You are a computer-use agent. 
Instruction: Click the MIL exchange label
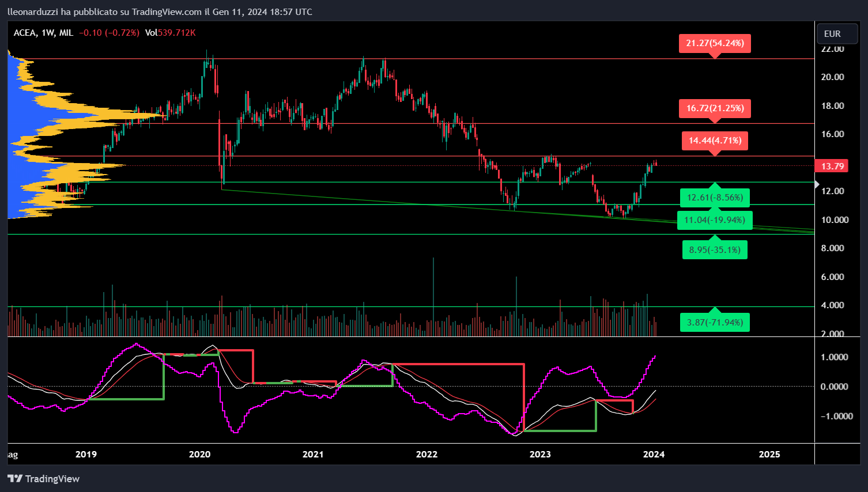66,33
